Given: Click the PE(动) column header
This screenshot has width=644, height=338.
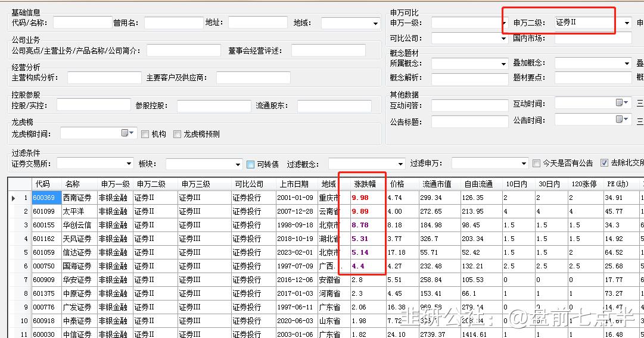Looking at the screenshot, I should (620, 184).
